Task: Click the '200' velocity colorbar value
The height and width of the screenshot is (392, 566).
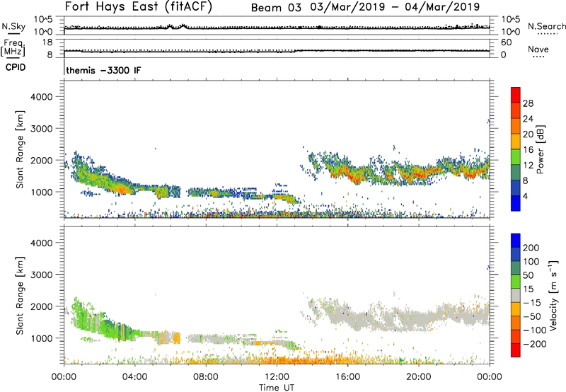Action: [531, 248]
